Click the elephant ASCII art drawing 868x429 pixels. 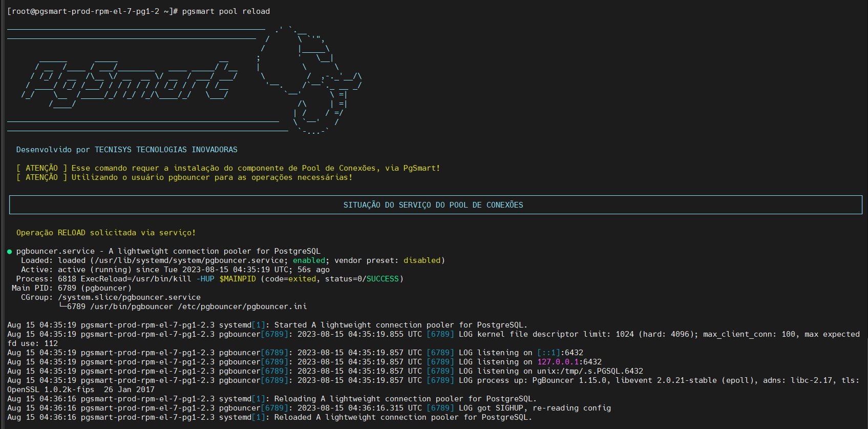click(x=310, y=79)
